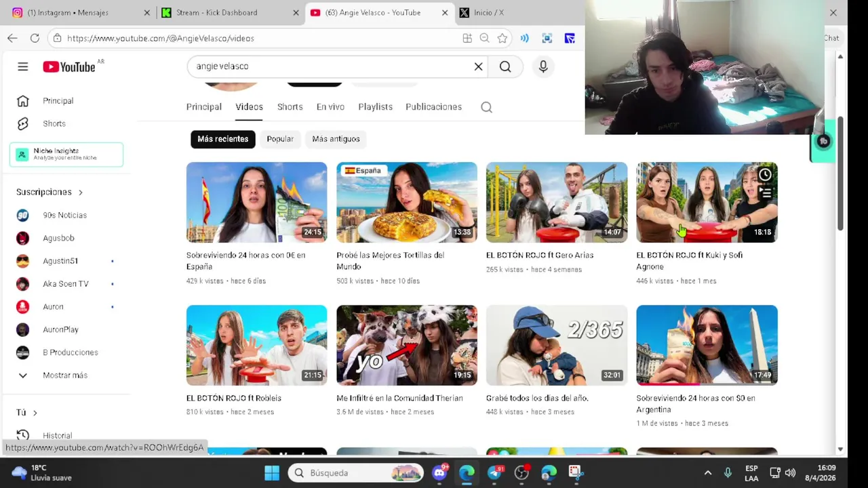Select the Más recientes filter chip
This screenshot has width=868, height=488.
tap(222, 139)
